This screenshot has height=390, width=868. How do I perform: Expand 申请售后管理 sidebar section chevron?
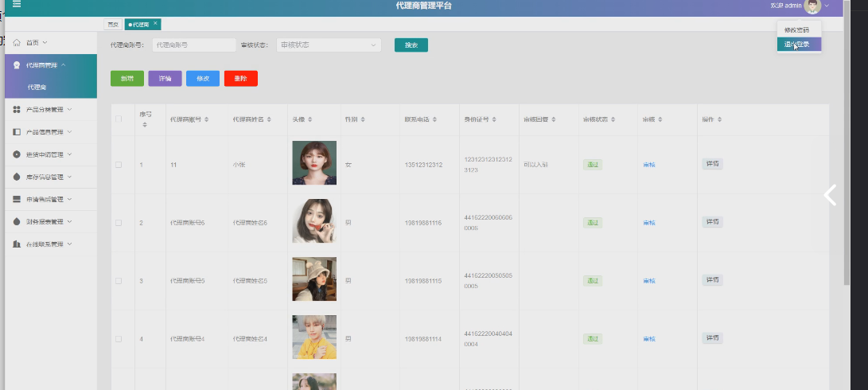69,199
